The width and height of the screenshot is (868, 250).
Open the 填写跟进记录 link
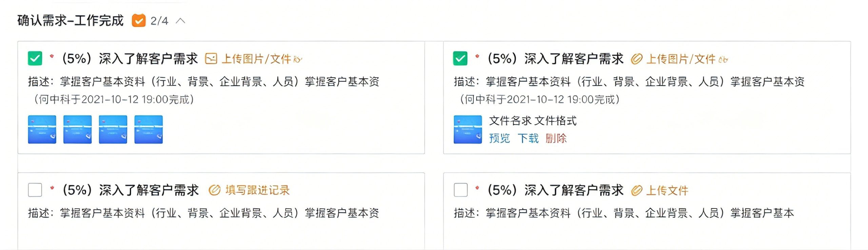(x=258, y=190)
